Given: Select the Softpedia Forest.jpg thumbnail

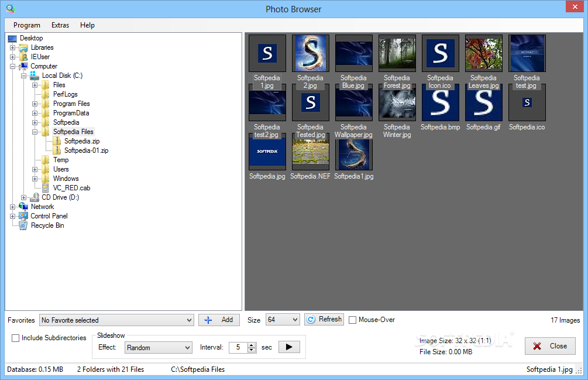Looking at the screenshot, I should pos(397,53).
